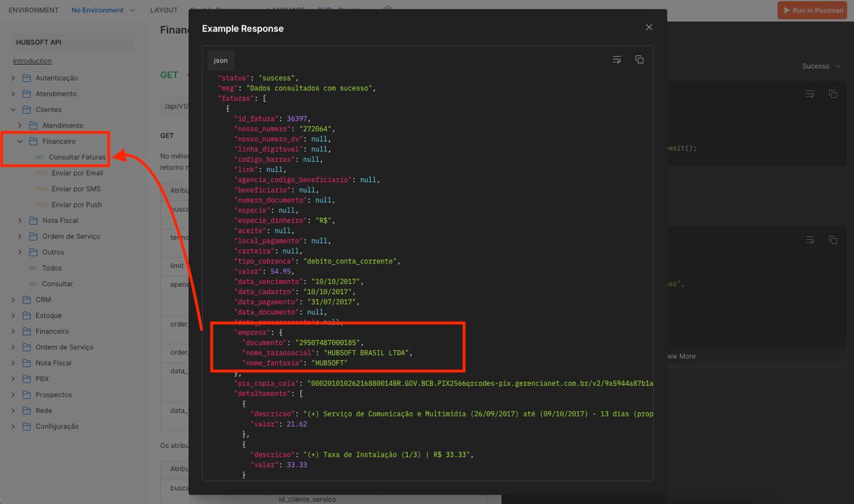The height and width of the screenshot is (504, 854).
Task: Toggle wrap on lower background response snippet
Action: pyautogui.click(x=810, y=239)
